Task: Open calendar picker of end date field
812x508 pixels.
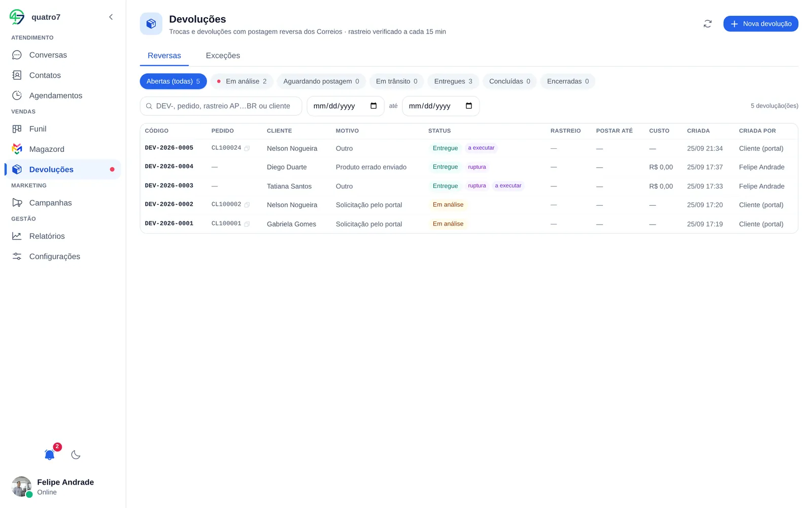Action: coord(469,106)
